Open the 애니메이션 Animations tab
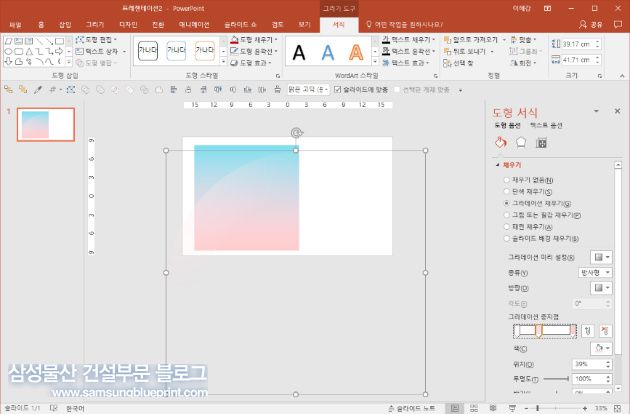The height and width of the screenshot is (414, 630). [x=194, y=25]
